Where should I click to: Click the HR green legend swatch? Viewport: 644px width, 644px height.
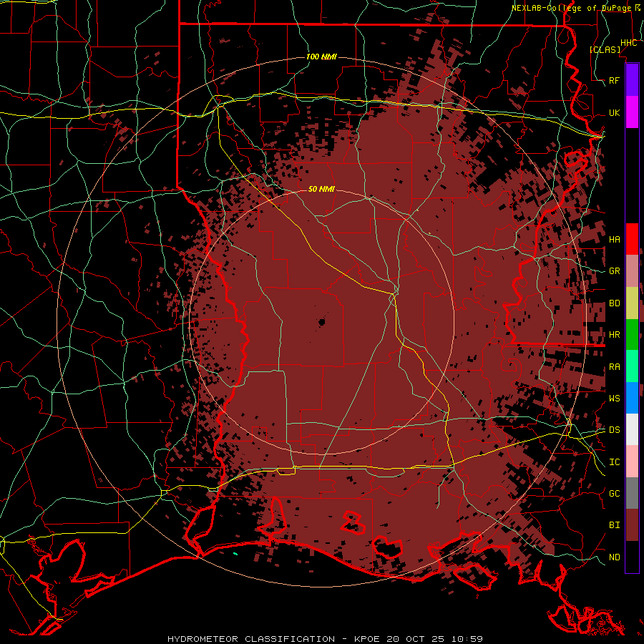pos(632,335)
